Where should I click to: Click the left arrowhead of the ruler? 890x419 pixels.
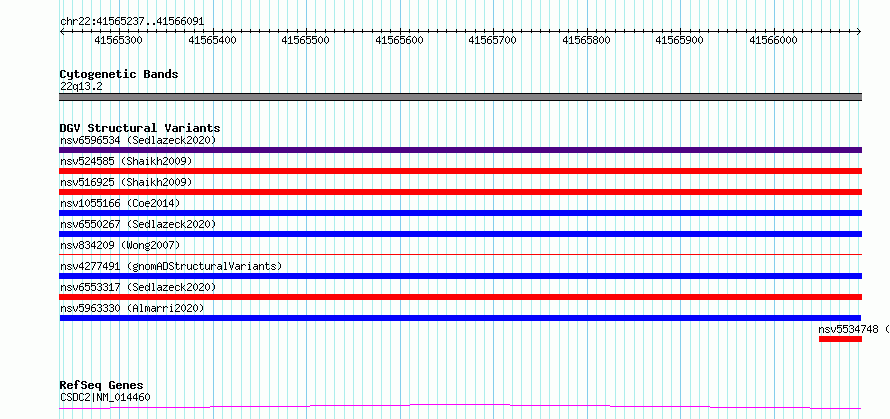(62, 32)
